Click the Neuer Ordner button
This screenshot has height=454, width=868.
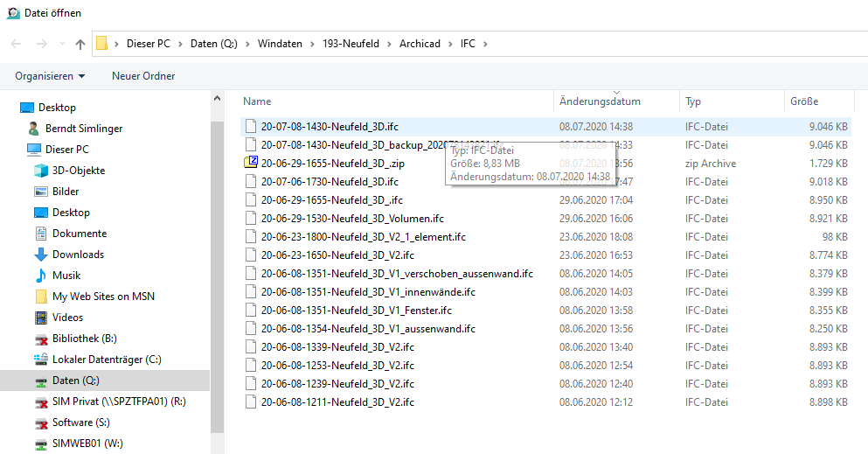143,76
